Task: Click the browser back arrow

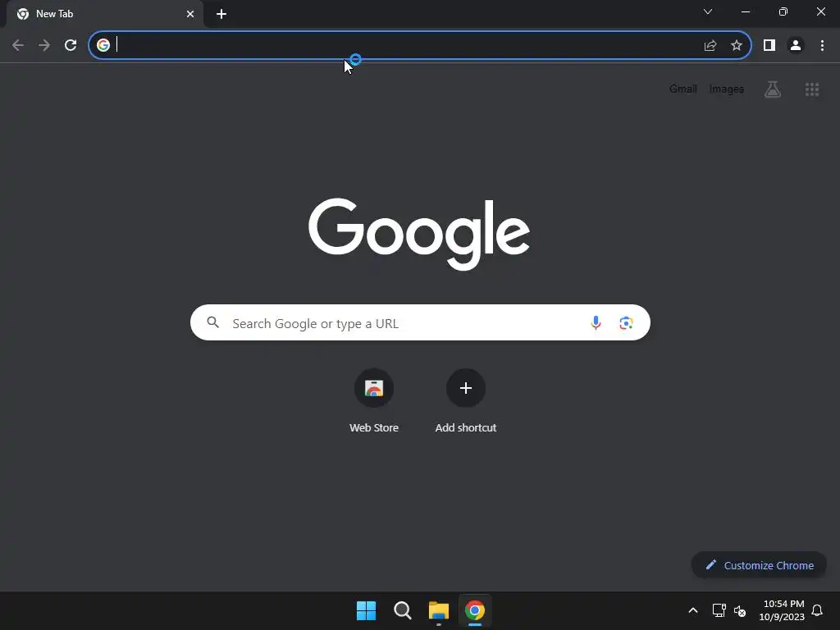Action: click(x=18, y=45)
